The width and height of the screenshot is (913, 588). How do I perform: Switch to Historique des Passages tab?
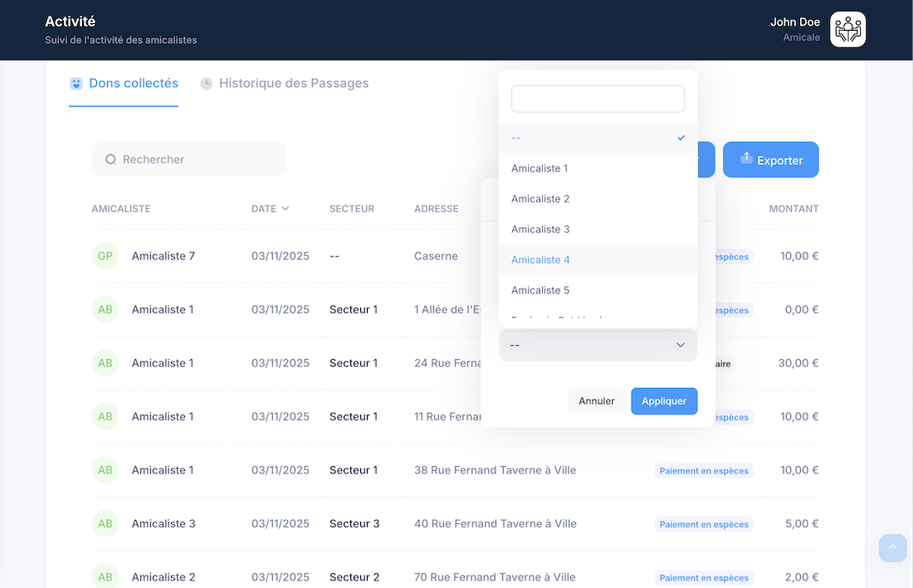point(293,83)
